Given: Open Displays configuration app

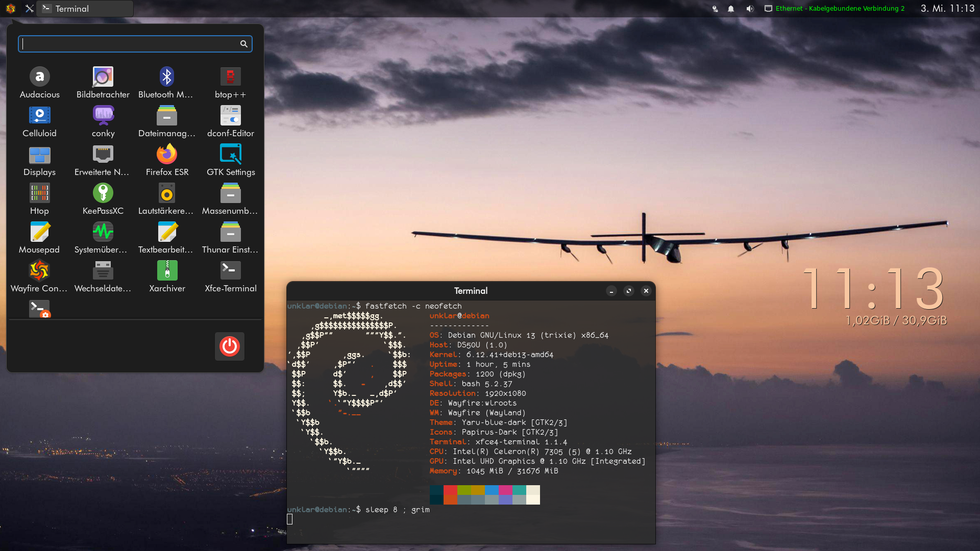Looking at the screenshot, I should tap(39, 155).
